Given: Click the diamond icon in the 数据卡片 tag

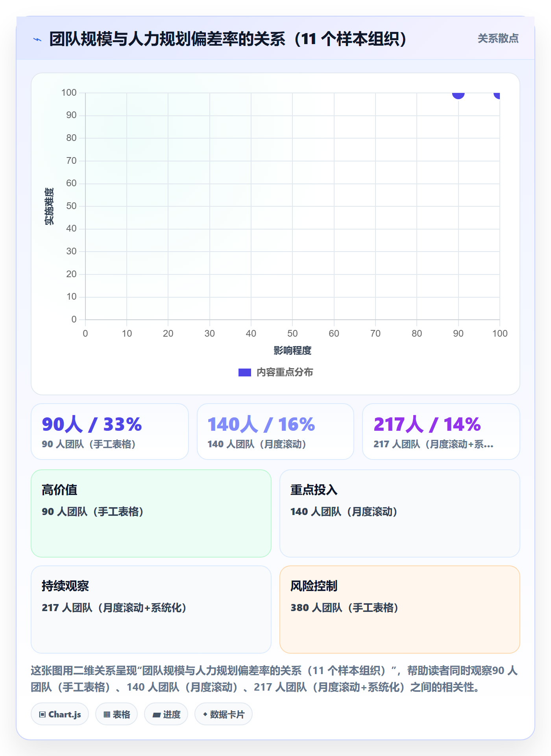Looking at the screenshot, I should 205,714.
